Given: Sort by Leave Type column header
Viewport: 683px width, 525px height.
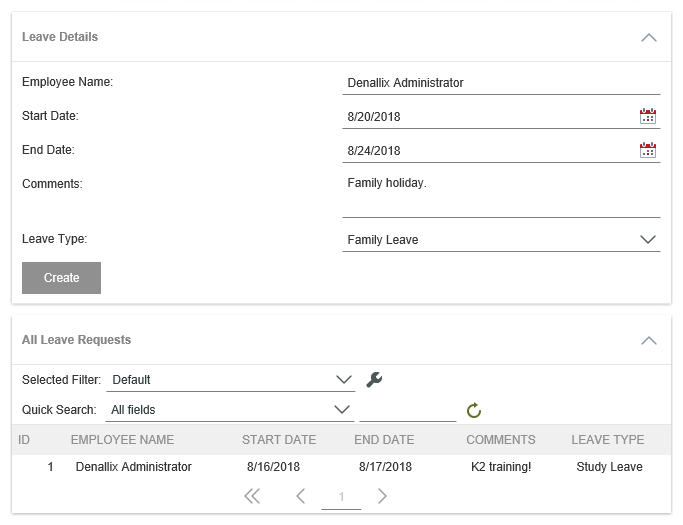Looking at the screenshot, I should pos(607,440).
